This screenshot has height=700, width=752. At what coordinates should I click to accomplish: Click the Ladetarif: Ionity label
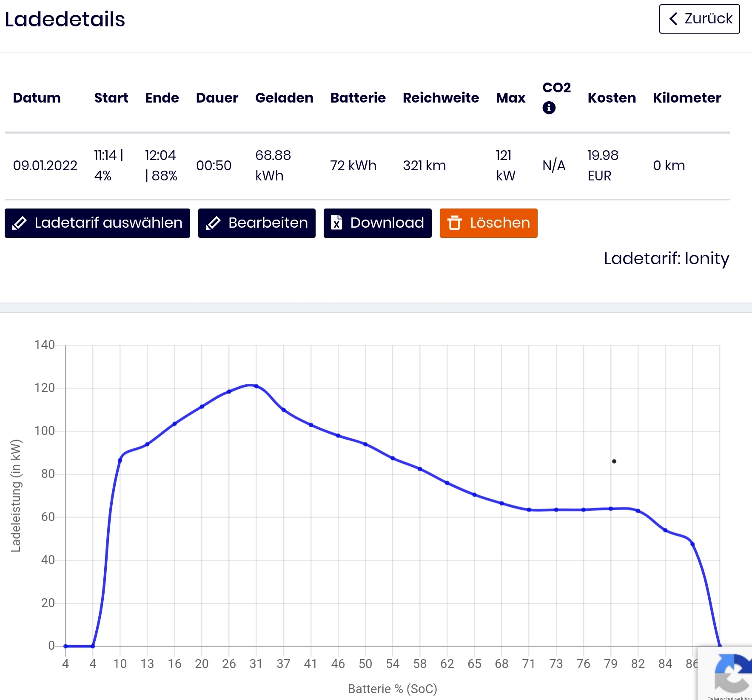click(x=667, y=258)
